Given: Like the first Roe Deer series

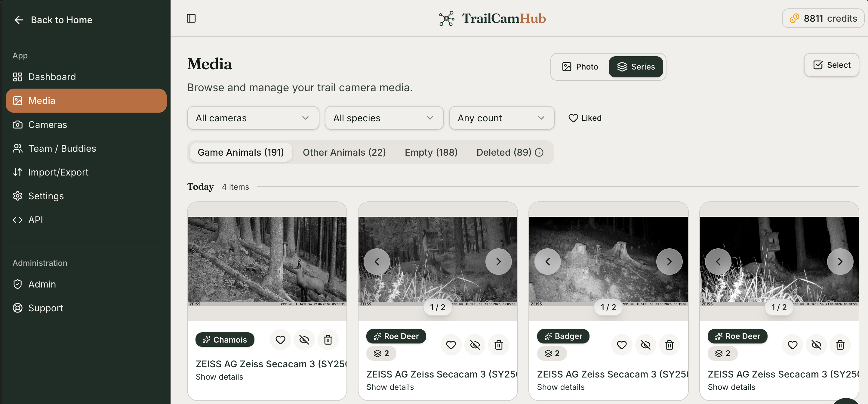Looking at the screenshot, I should tap(451, 345).
